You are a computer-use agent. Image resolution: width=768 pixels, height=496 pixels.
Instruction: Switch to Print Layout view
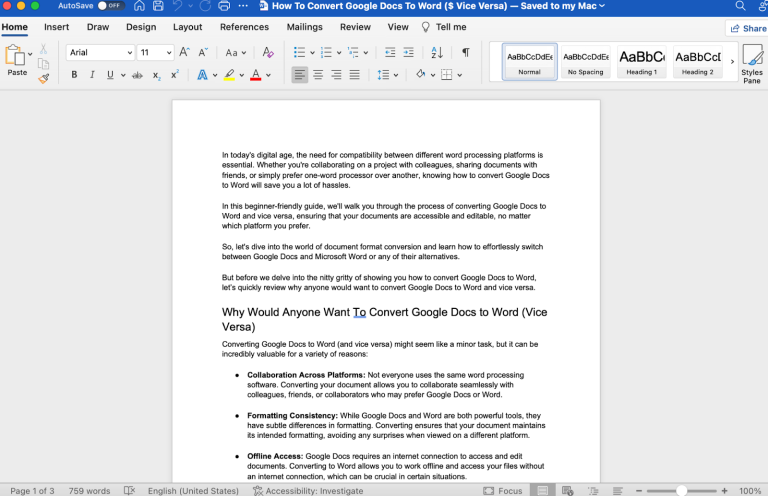543,490
